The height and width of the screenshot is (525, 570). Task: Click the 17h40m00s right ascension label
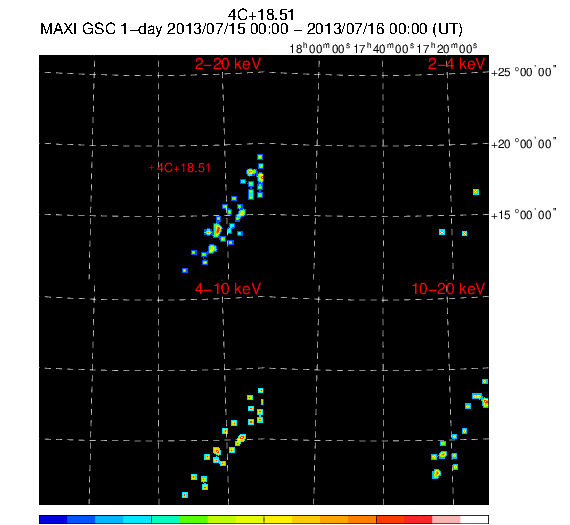point(384,48)
